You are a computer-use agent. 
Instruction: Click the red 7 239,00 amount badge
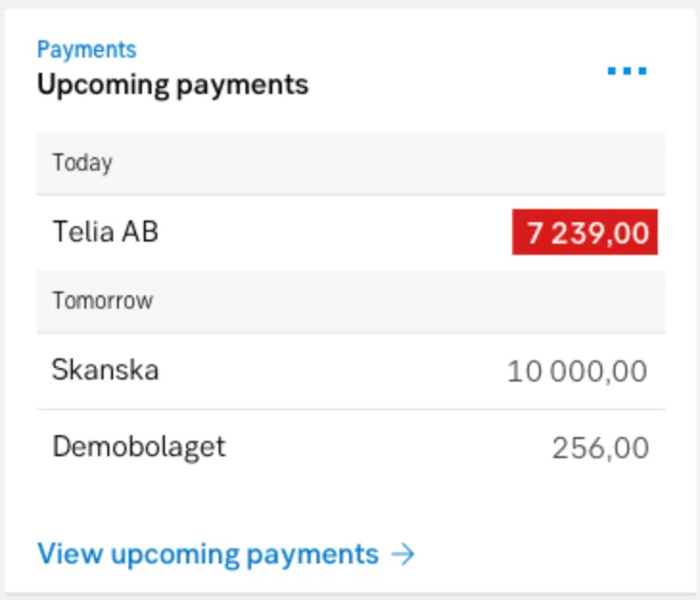(585, 233)
